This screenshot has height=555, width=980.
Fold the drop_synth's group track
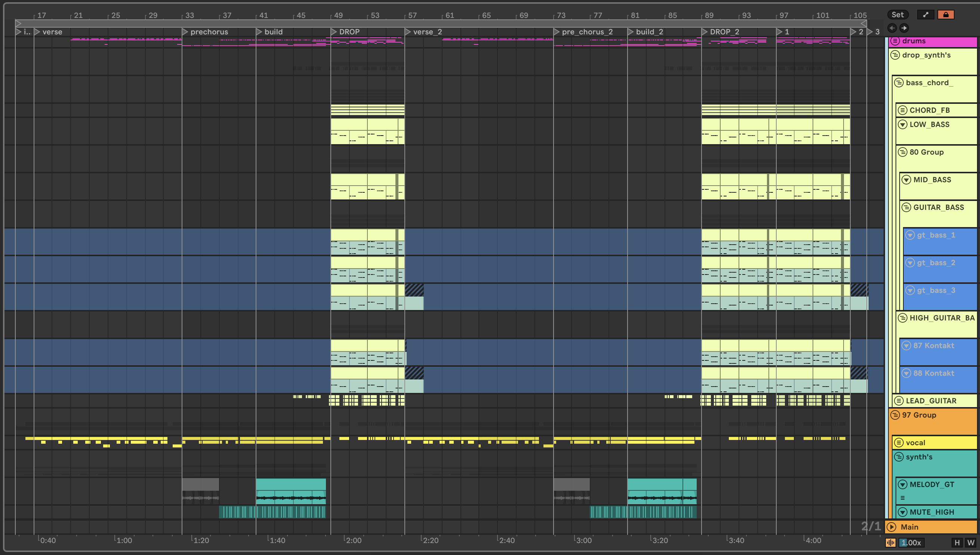tap(895, 55)
